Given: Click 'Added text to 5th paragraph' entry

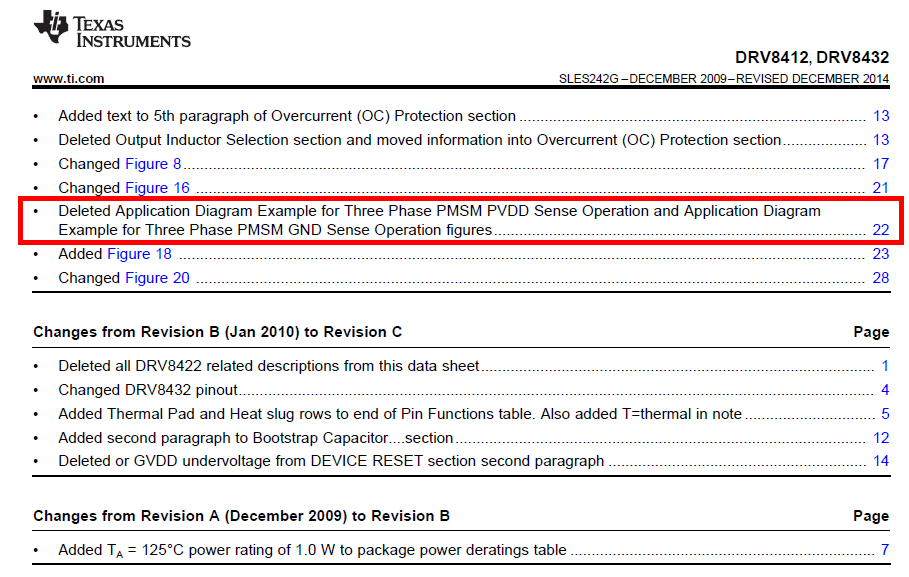Looking at the screenshot, I should tap(287, 116).
